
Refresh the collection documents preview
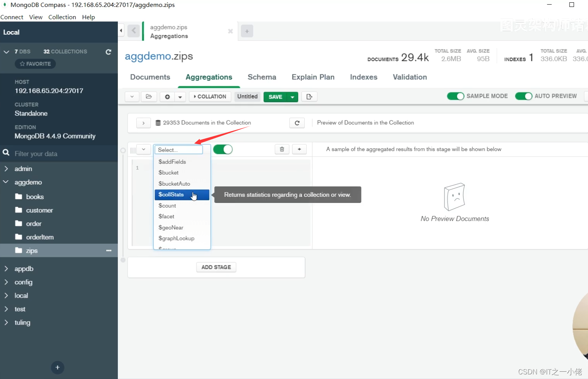coord(297,123)
